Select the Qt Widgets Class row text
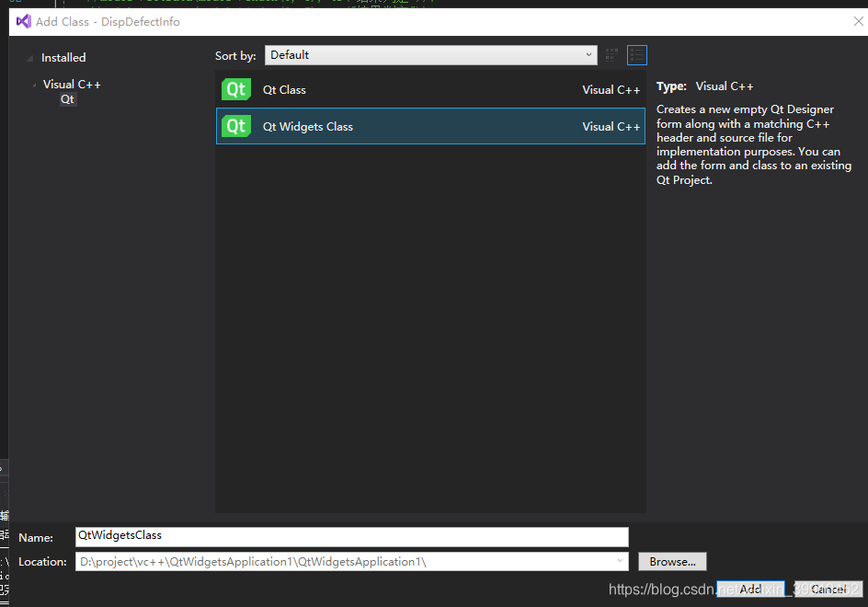 pos(308,126)
